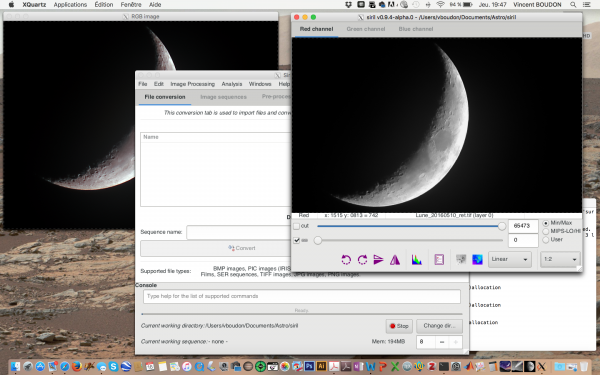Mirror image vertically (double triangle icon)

[x=395, y=260]
